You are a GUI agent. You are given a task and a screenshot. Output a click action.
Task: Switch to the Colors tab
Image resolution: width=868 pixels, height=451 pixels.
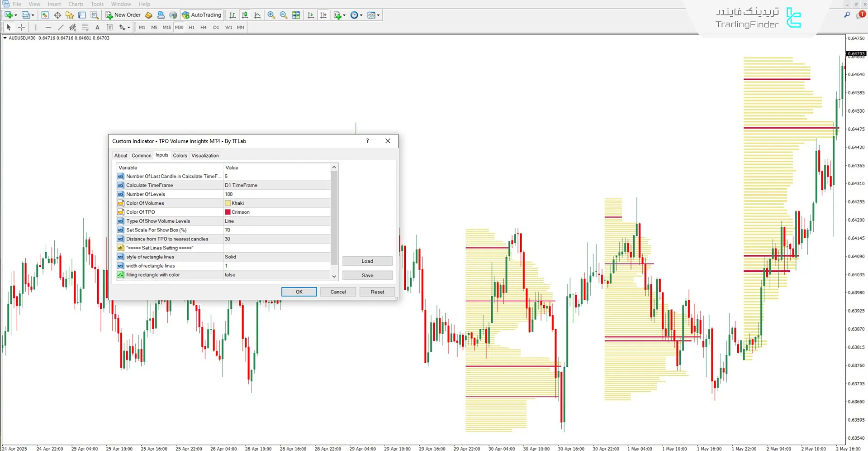click(180, 155)
